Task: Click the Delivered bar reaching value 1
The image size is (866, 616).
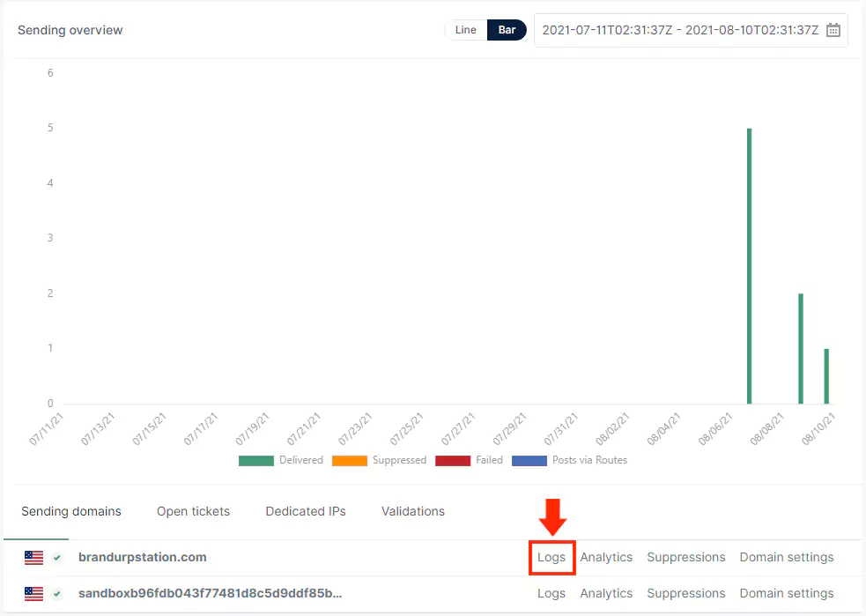Action: point(826,376)
